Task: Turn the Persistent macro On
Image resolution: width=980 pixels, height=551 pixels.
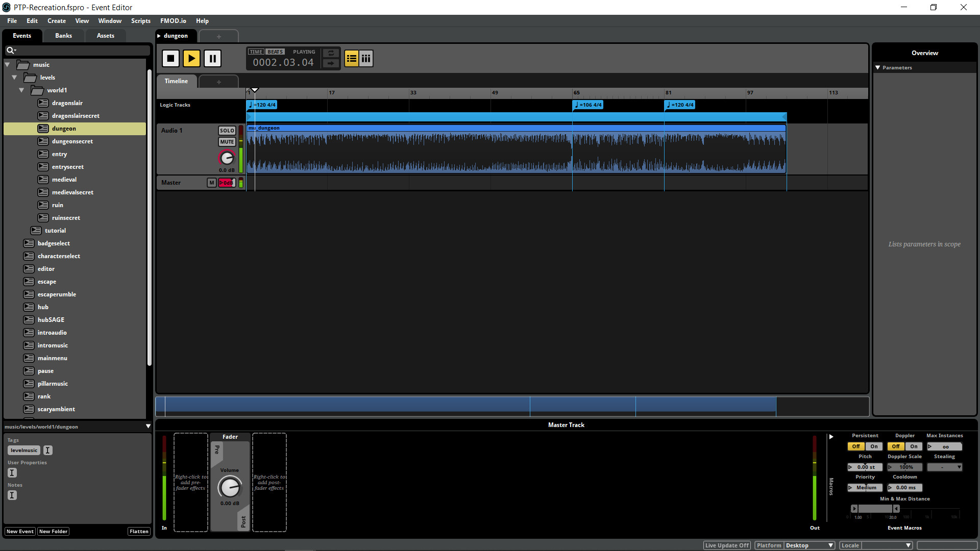Action: tap(874, 446)
